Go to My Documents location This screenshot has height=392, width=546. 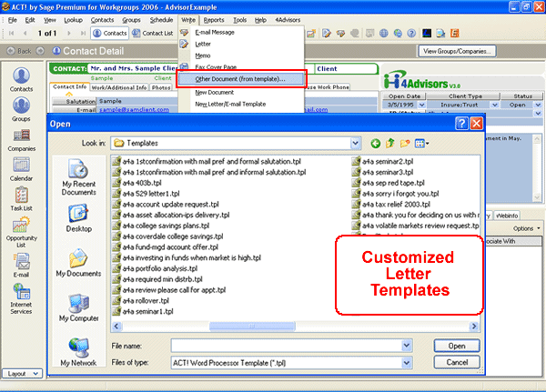click(x=78, y=263)
